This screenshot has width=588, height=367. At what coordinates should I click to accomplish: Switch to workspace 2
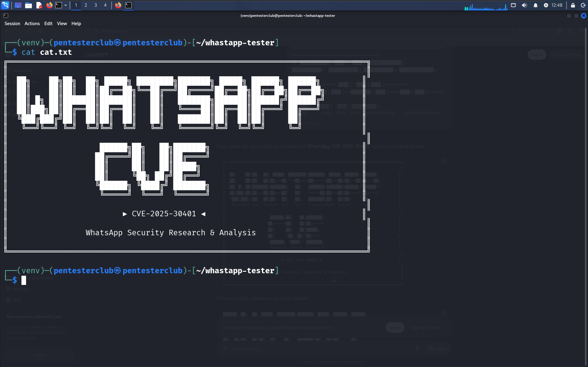coord(86,5)
